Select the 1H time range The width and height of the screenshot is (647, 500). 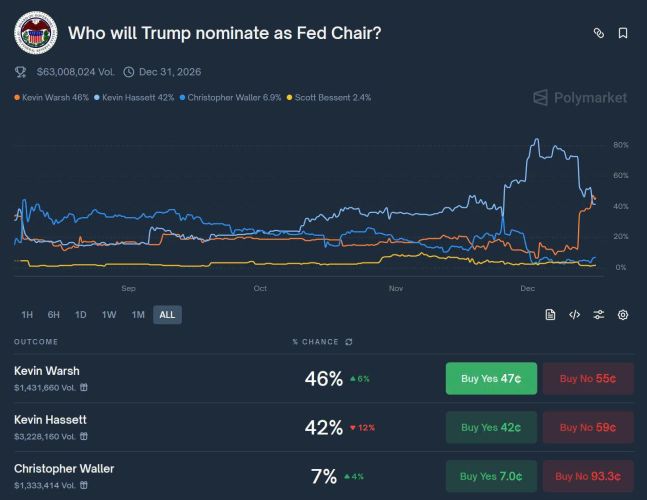(x=27, y=314)
